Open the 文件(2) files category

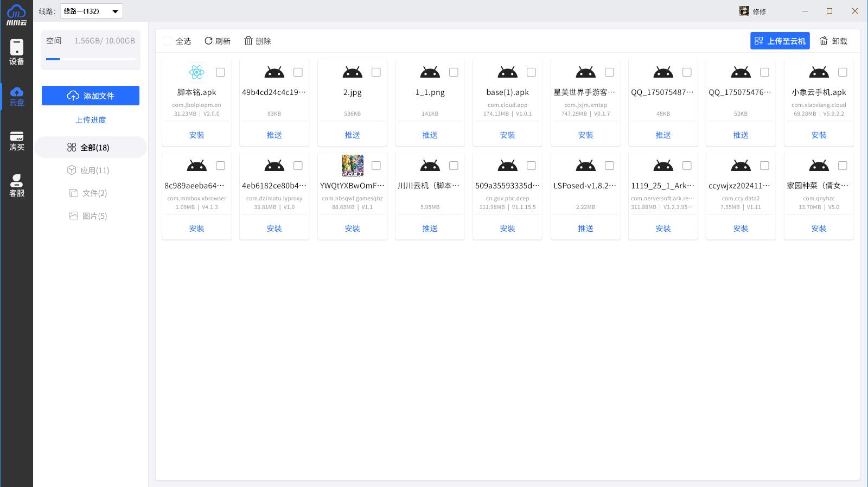88,193
